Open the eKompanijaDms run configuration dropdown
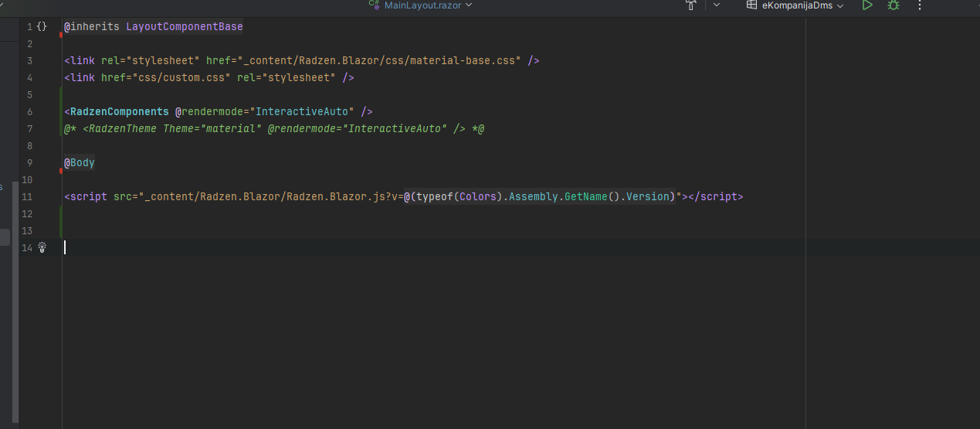The height and width of the screenshot is (429, 980). coord(795,5)
